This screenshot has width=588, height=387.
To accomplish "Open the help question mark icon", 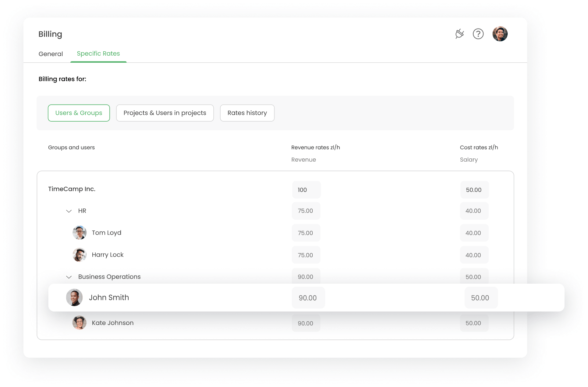I will [x=478, y=34].
